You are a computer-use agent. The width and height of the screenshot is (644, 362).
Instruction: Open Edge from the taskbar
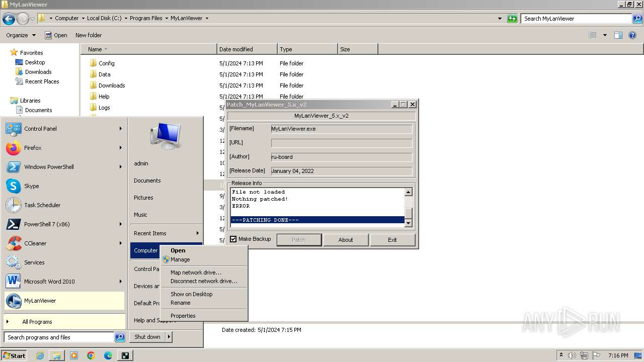(108, 355)
